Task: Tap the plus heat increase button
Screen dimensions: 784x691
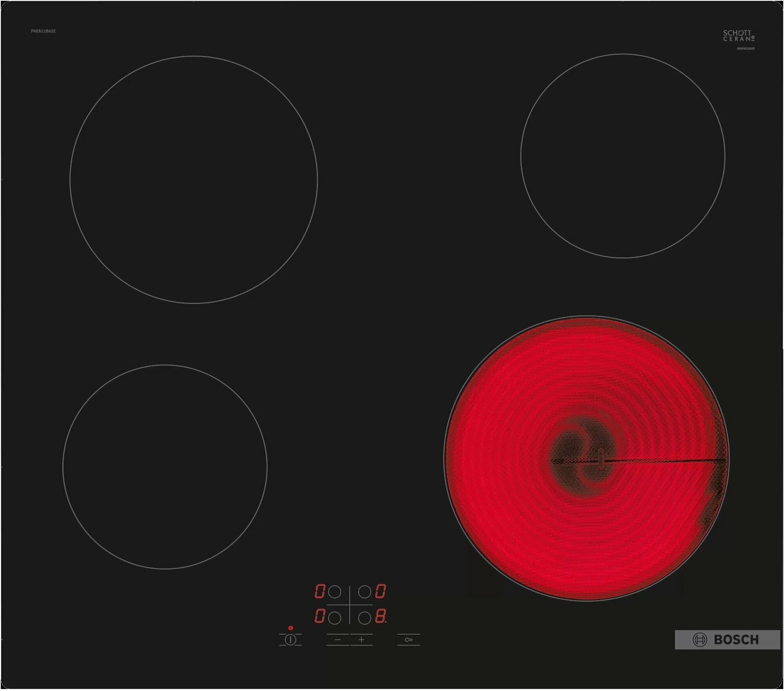Action: pyautogui.click(x=361, y=640)
